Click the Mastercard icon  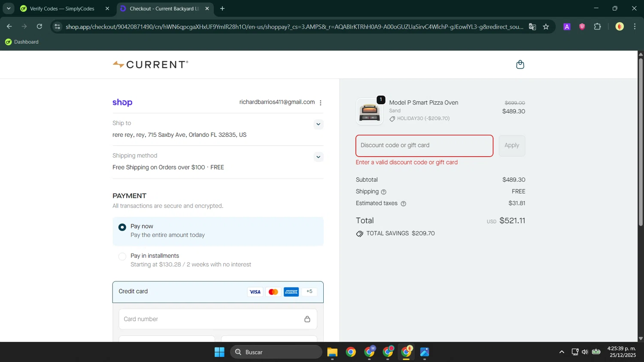pos(273,292)
